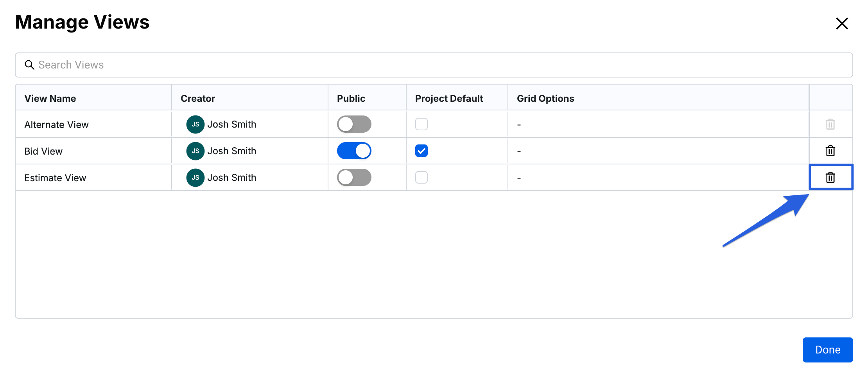Image resolution: width=868 pixels, height=375 pixels.
Task: Click the Grid Options column header
Action: (545, 98)
